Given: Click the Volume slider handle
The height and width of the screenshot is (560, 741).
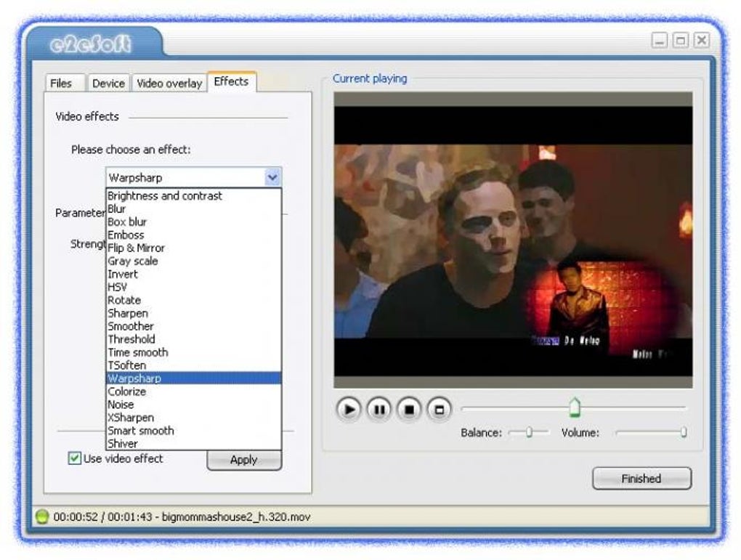Looking at the screenshot, I should (684, 432).
